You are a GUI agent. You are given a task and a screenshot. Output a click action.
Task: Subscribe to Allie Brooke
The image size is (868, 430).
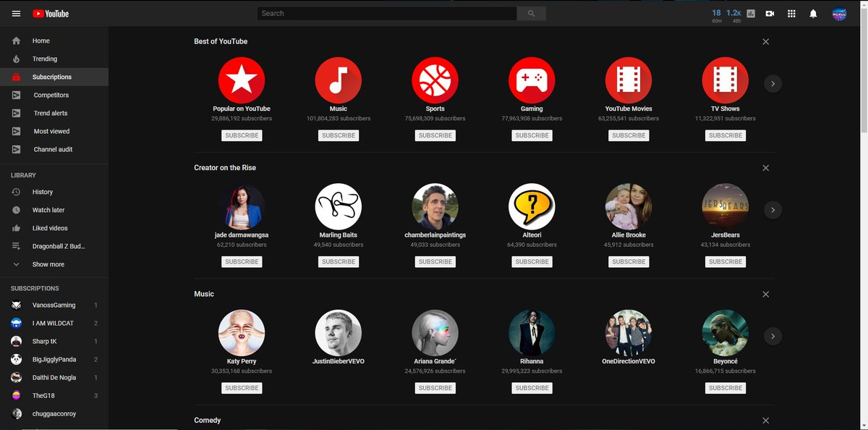pos(629,261)
